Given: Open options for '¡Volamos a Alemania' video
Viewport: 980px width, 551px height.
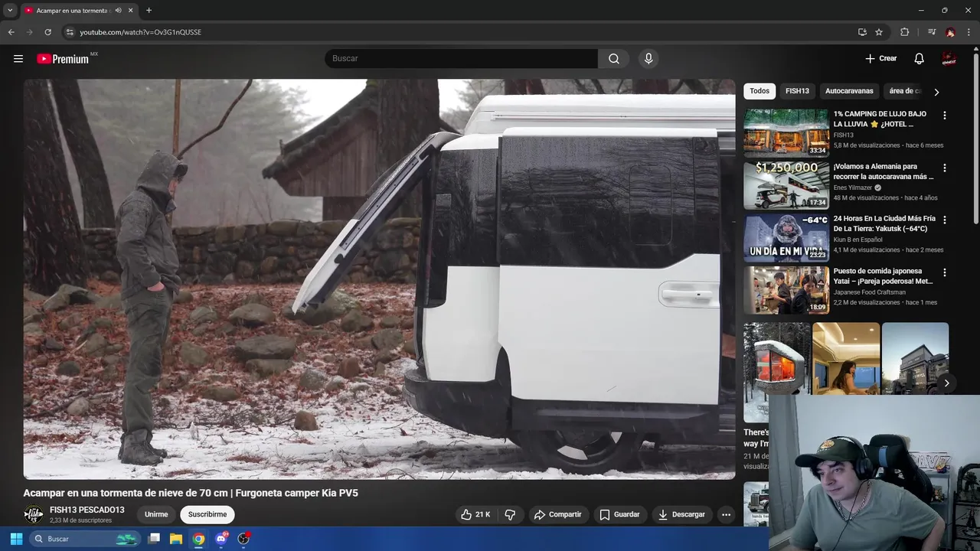Looking at the screenshot, I should click(944, 168).
